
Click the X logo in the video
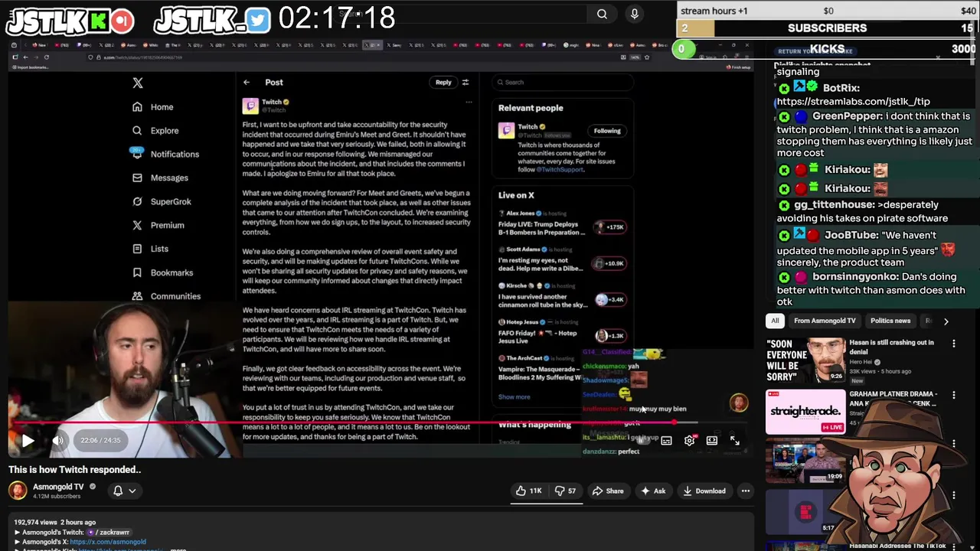coord(138,83)
